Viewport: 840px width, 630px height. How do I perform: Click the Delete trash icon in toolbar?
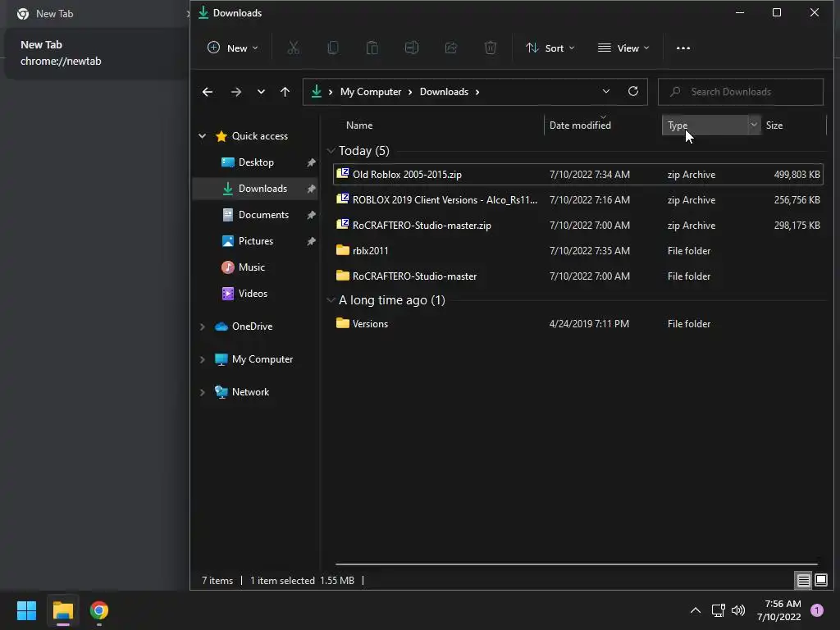[491, 48]
